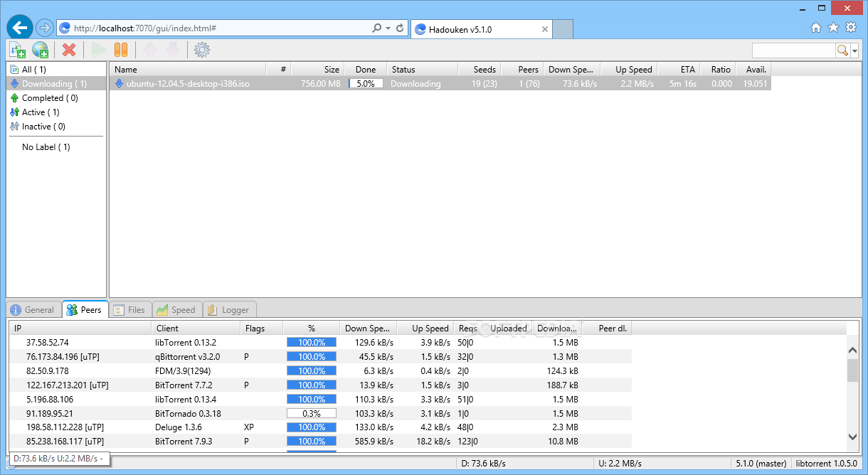Screen dimensions: 868x475
Task: Sort torrents by the ETA column header
Action: [679, 70]
